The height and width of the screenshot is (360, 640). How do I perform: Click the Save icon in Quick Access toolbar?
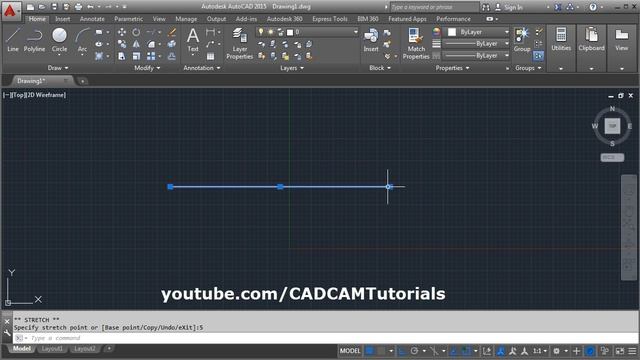(54, 7)
